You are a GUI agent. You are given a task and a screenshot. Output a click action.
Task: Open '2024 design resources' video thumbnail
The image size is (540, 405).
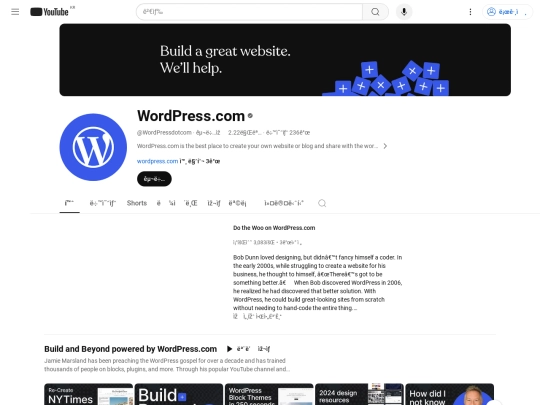pyautogui.click(x=359, y=394)
